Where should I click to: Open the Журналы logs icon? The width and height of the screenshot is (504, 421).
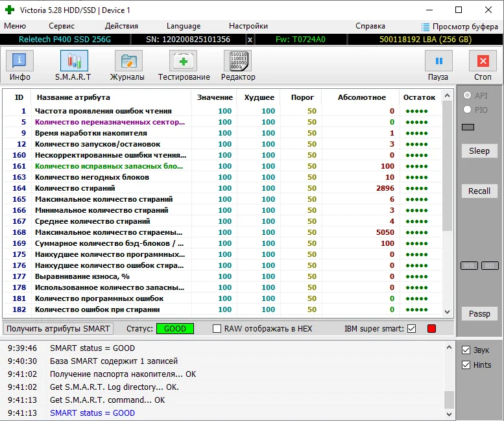point(128,62)
